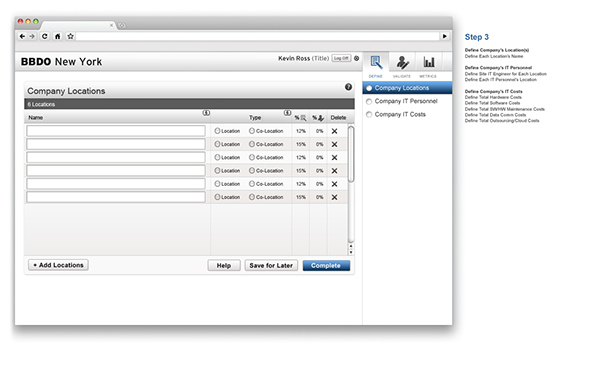Open a new browser tab
This screenshot has width=600, height=388.
coord(122,26)
